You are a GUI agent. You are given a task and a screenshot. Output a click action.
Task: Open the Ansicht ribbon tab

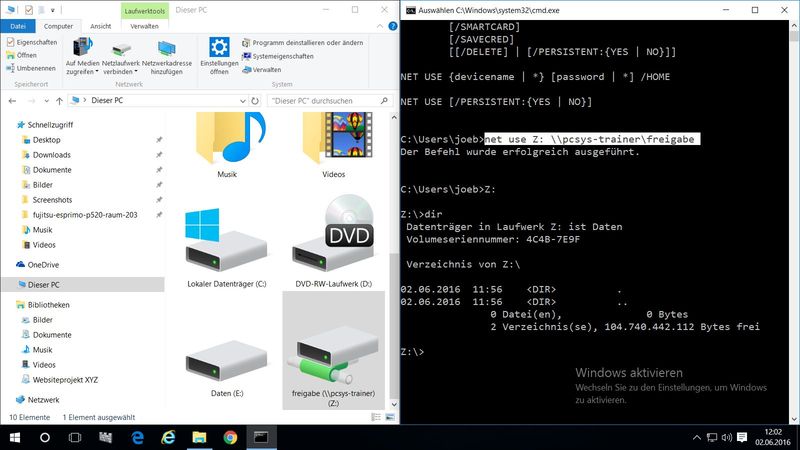click(101, 26)
